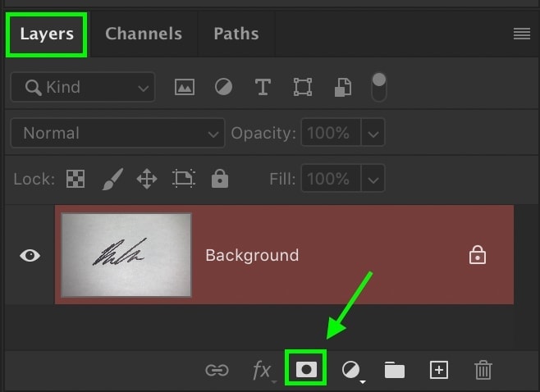Hide the Background layer with eye icon
This screenshot has width=540, height=392.
(x=30, y=255)
